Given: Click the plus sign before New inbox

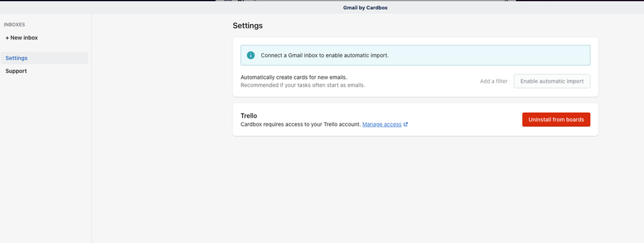Looking at the screenshot, I should click(7, 38).
